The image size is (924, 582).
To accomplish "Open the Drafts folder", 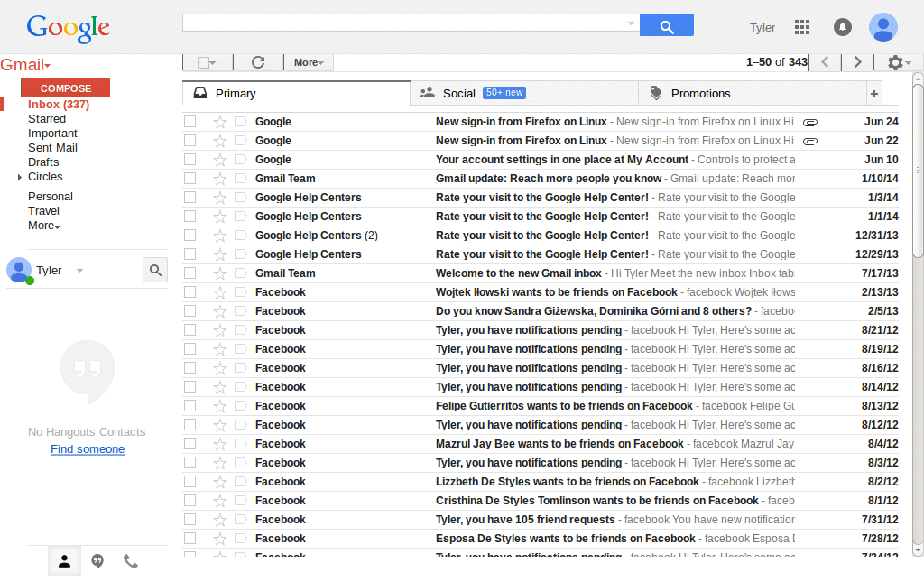I will click(43, 162).
